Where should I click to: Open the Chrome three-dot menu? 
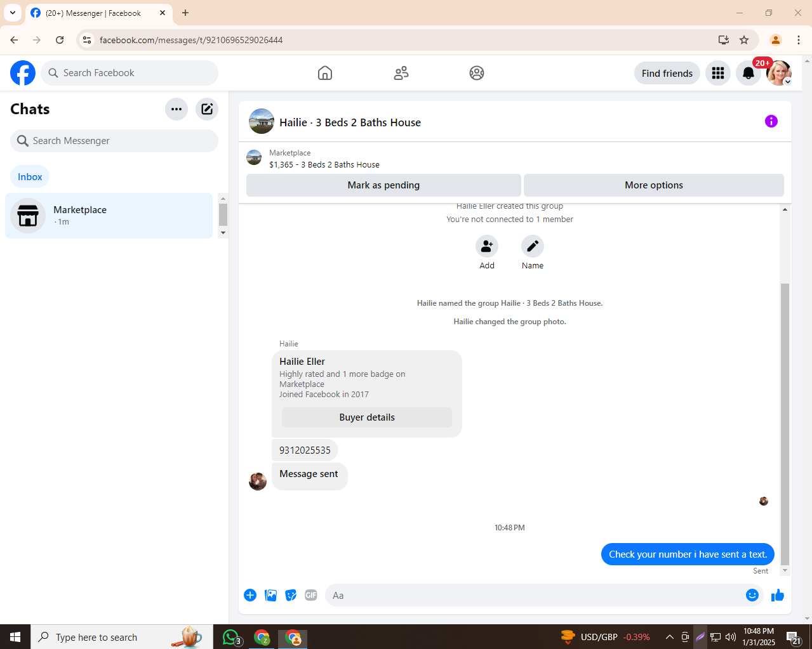coord(799,40)
